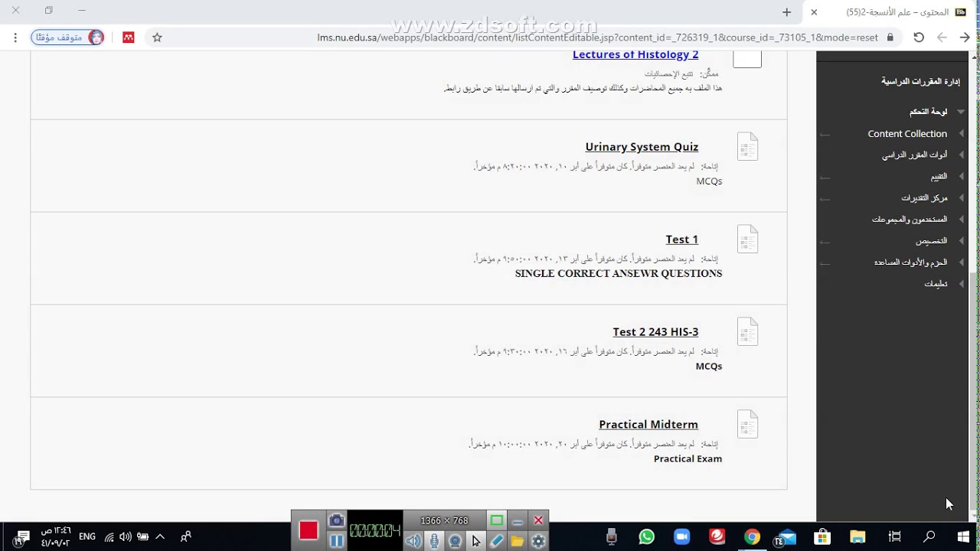Viewport: 980px width, 551px height.
Task: Open the 1366 × 768 resolution selector
Action: coord(444,520)
